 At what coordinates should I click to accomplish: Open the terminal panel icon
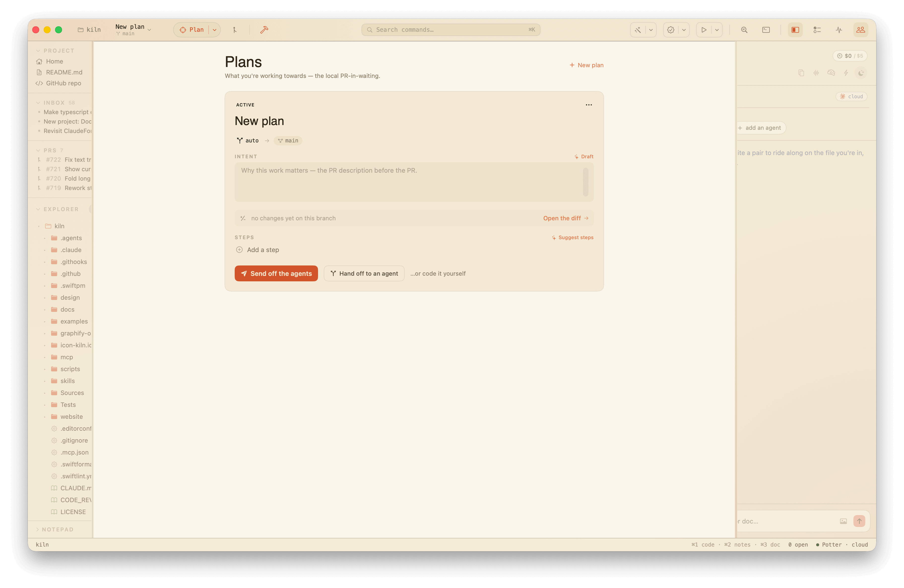tap(766, 30)
